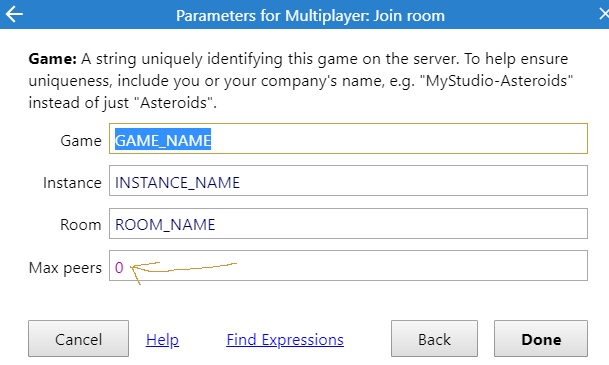The width and height of the screenshot is (609, 365).
Task: Click the Max peers label
Action: pos(65,268)
